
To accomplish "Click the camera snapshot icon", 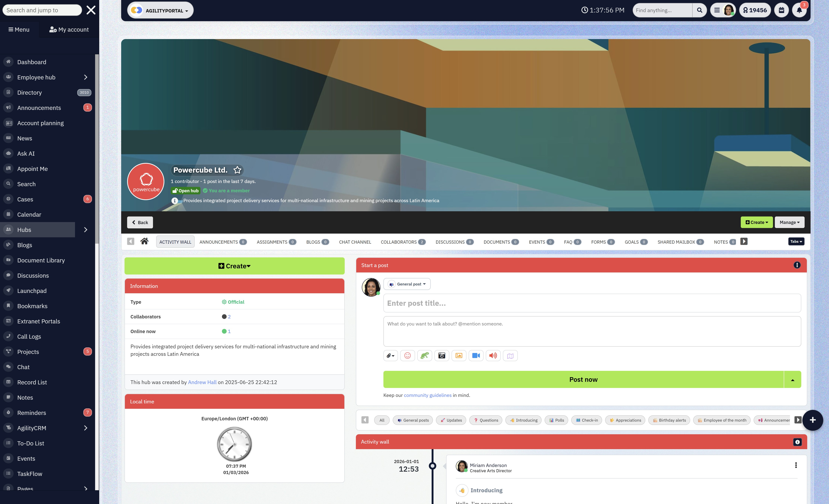I will [x=441, y=355].
